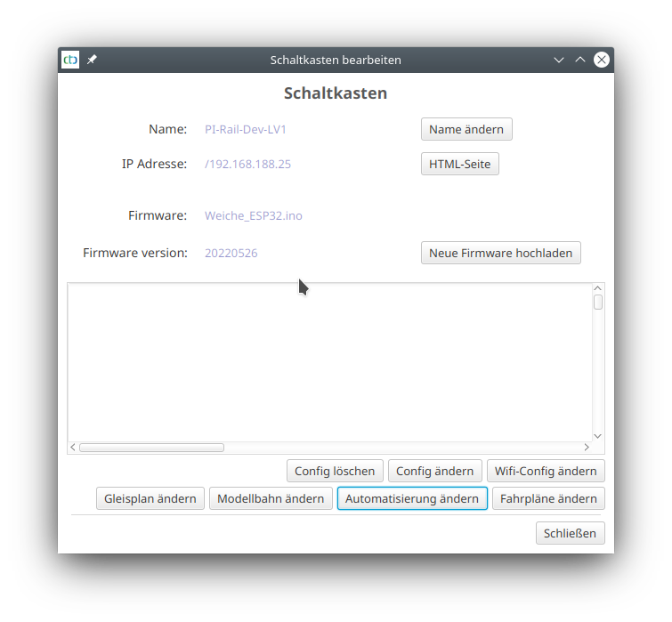Screen dimensions: 672x622
Task: Open the HTML-Seite button
Action: point(460,164)
